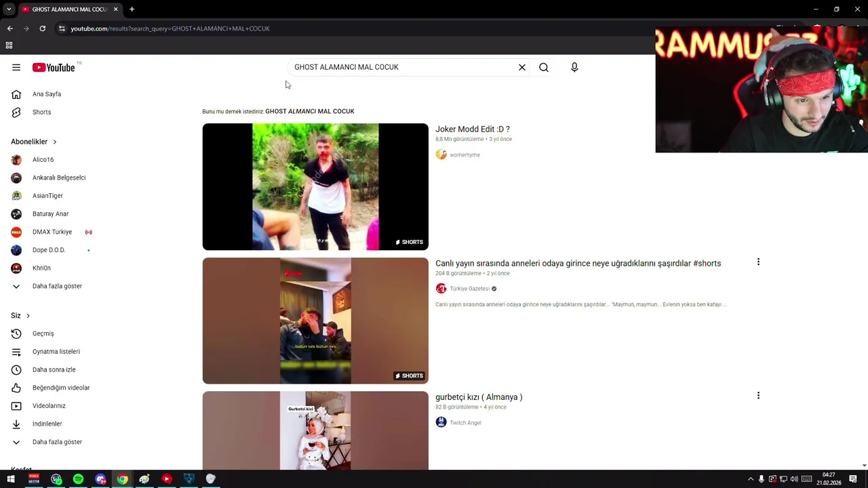868x488 pixels.
Task: Open the Chrome apps grid icon
Action: [x=9, y=45]
